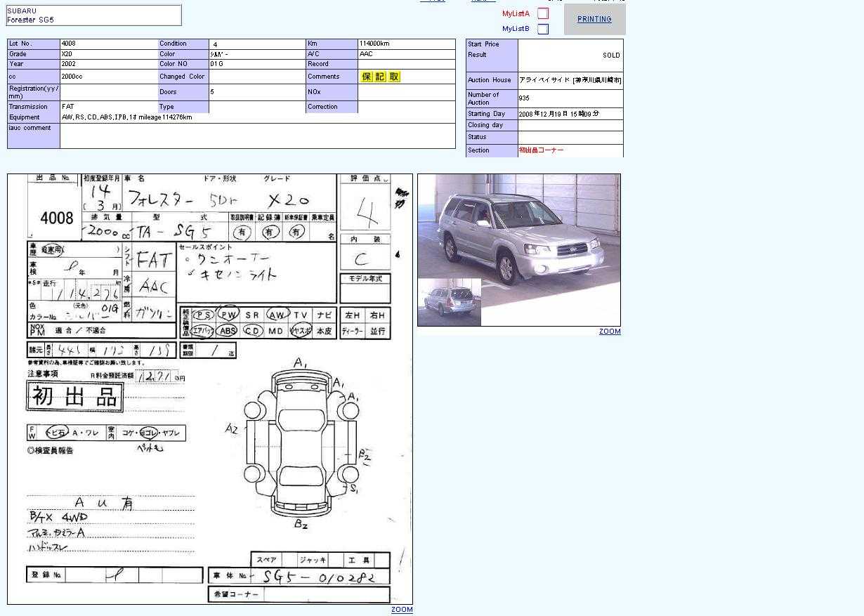The width and height of the screenshot is (864, 616).
Task: Select the Status label
Action: [x=477, y=137]
